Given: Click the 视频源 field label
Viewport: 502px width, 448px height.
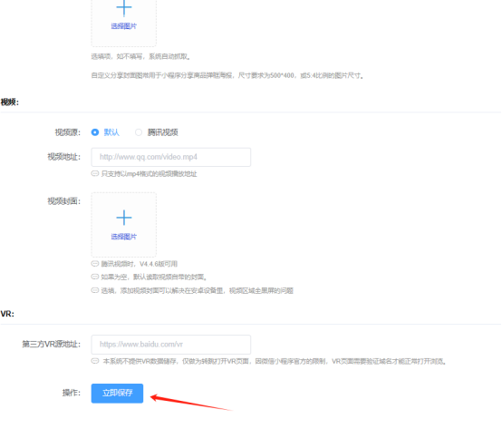Looking at the screenshot, I should pyautogui.click(x=68, y=132).
